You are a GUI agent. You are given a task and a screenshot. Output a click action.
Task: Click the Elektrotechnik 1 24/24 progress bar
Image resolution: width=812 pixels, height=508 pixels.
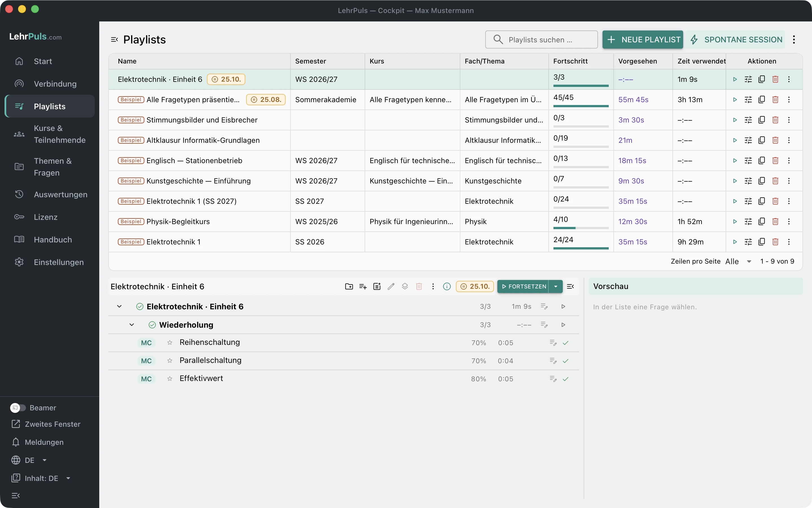(x=581, y=248)
